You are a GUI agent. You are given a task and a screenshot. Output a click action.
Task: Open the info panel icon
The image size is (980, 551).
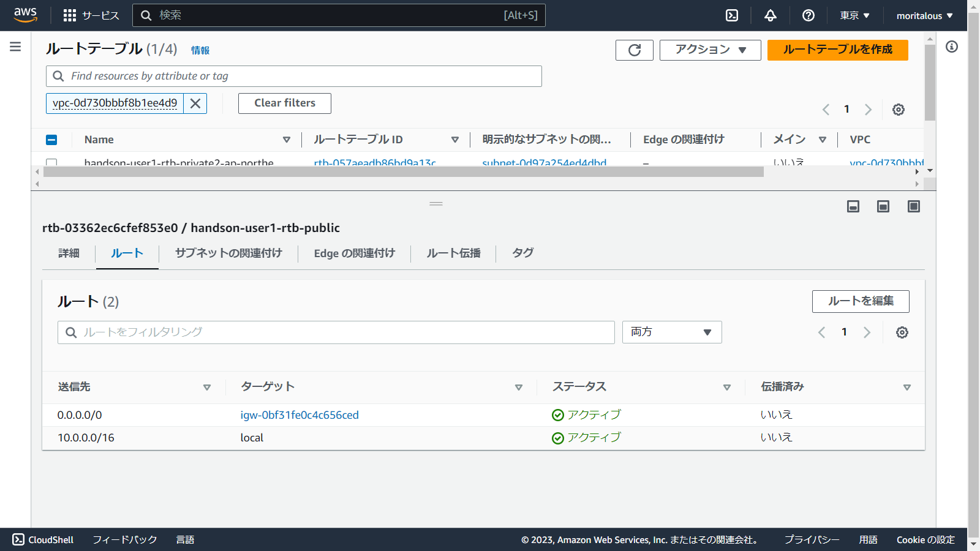click(951, 47)
